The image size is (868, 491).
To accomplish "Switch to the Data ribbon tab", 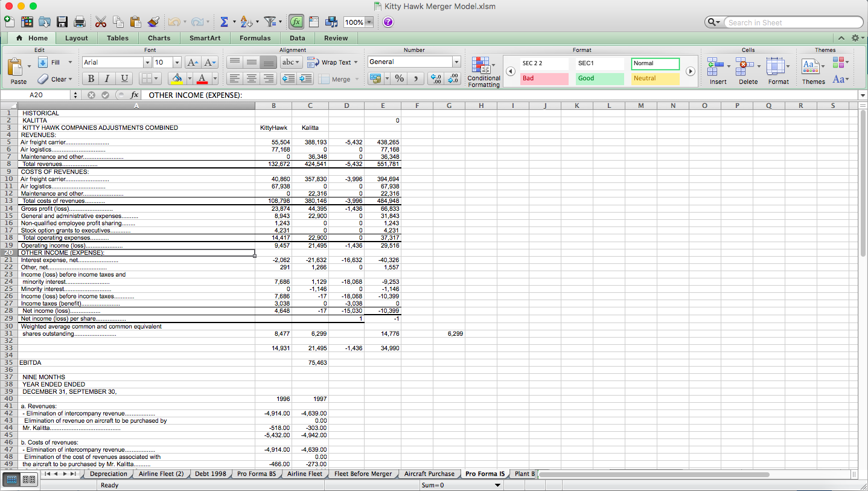I will pos(297,37).
